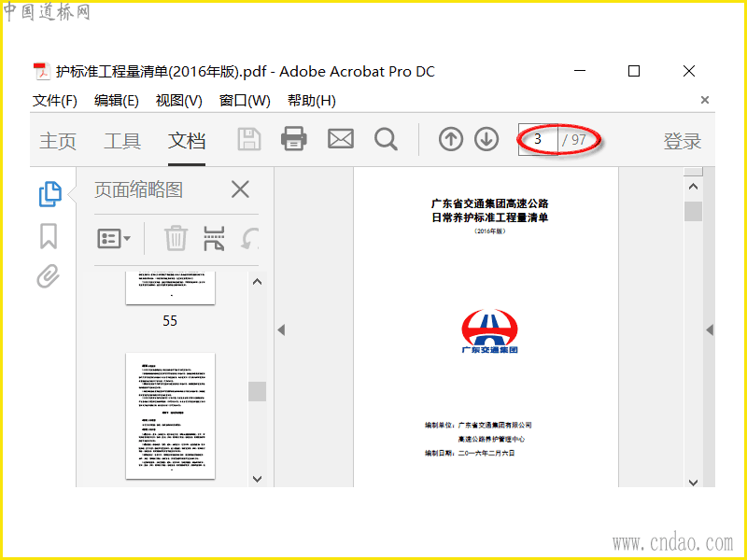
Task: Click the 高速公路养护管理中心 text
Action: tap(491, 439)
